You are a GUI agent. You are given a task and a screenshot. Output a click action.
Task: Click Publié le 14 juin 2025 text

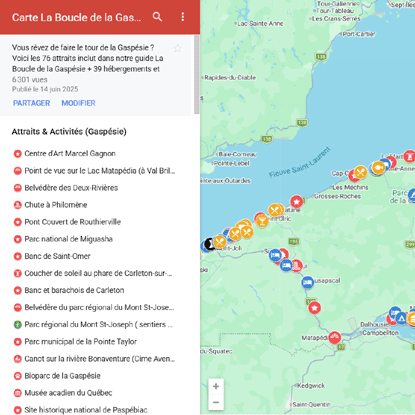(x=45, y=89)
